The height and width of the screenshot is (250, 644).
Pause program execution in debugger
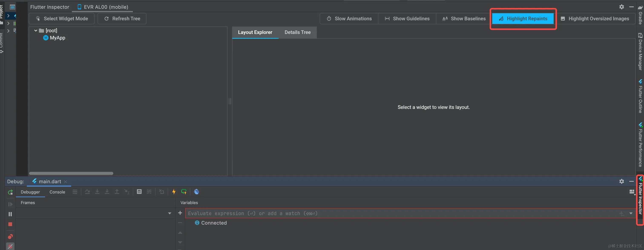[10, 214]
